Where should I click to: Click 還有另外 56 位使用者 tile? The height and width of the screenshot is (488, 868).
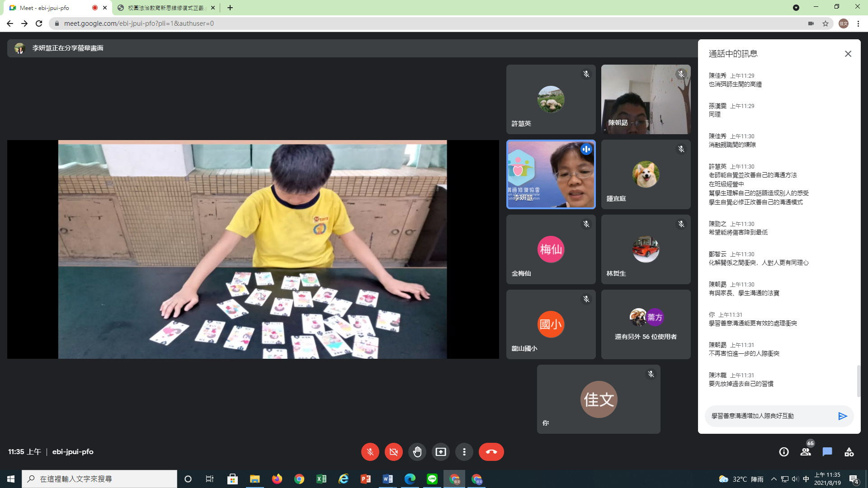point(646,324)
